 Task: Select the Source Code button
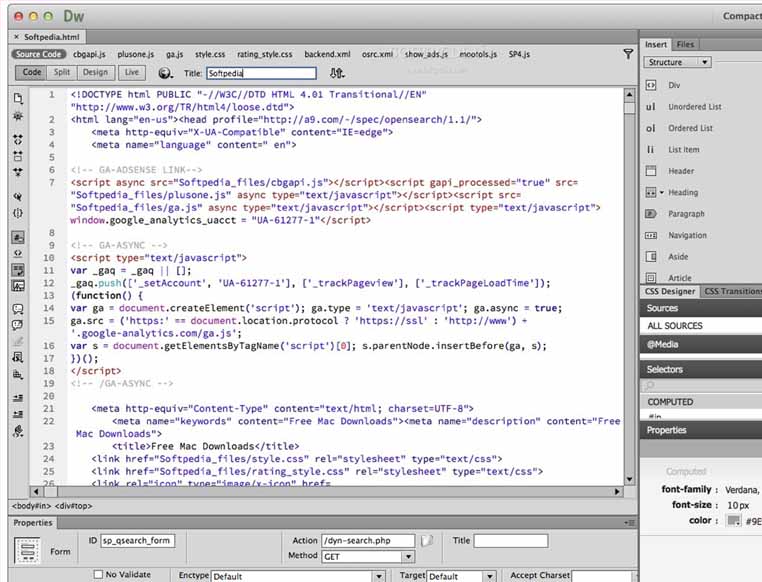[x=38, y=54]
